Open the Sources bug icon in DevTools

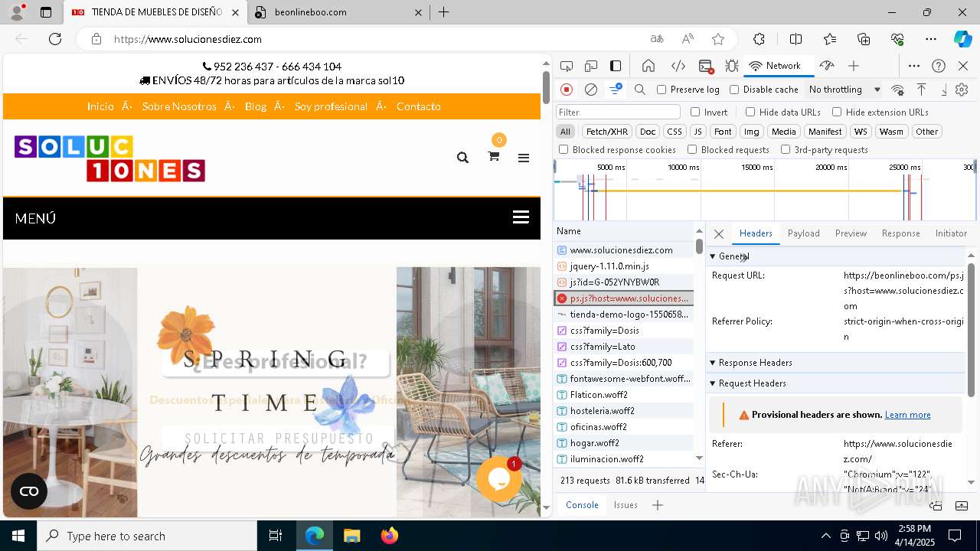point(731,66)
